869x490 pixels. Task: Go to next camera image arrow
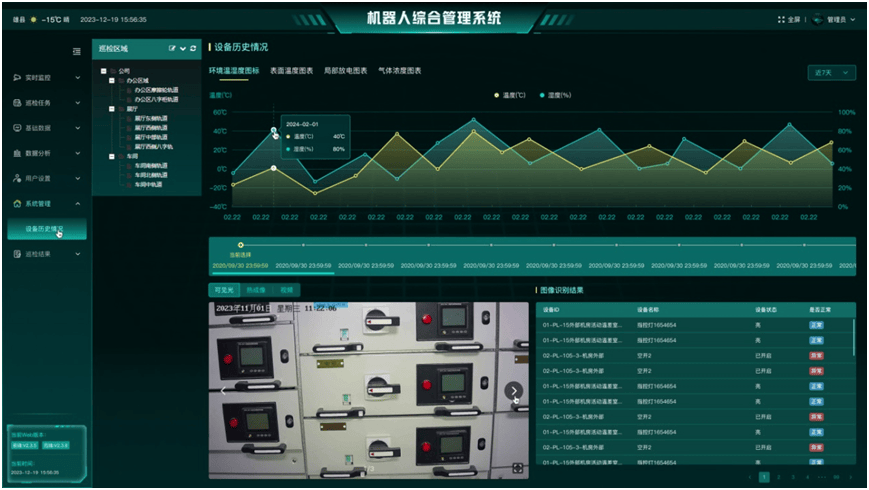click(513, 391)
